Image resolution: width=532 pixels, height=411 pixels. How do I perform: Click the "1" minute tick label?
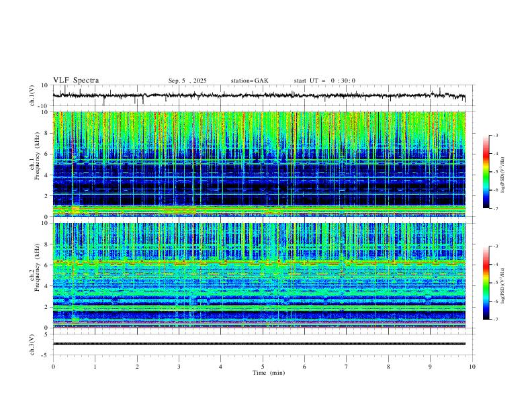pos(95,367)
